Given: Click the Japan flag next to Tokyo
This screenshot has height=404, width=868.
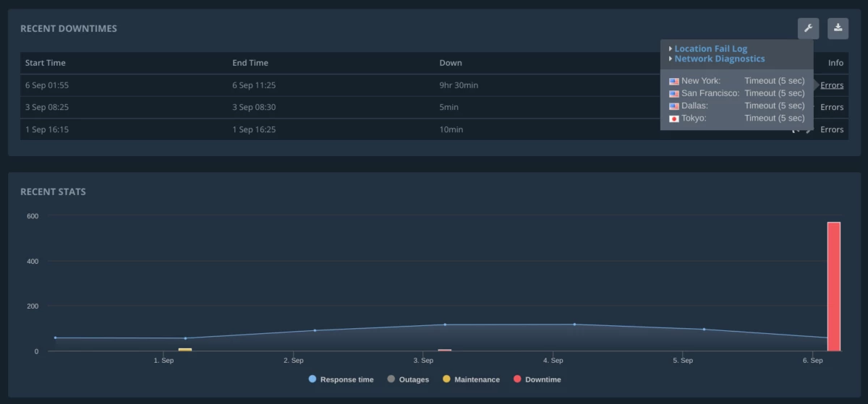Looking at the screenshot, I should (x=673, y=119).
